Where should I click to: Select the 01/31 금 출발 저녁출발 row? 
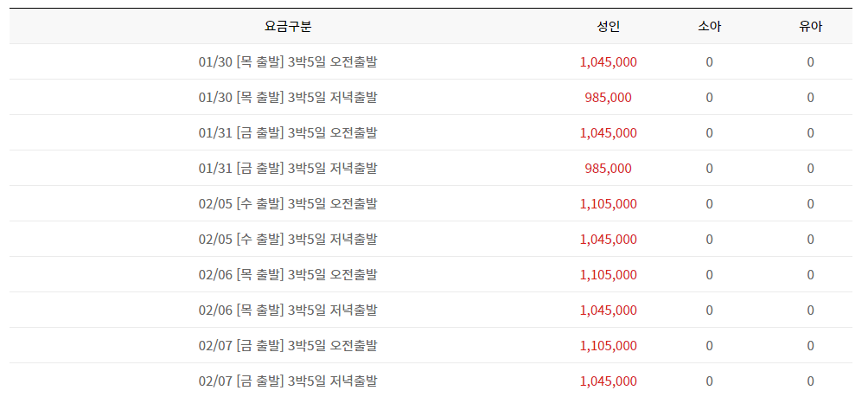[431, 168]
